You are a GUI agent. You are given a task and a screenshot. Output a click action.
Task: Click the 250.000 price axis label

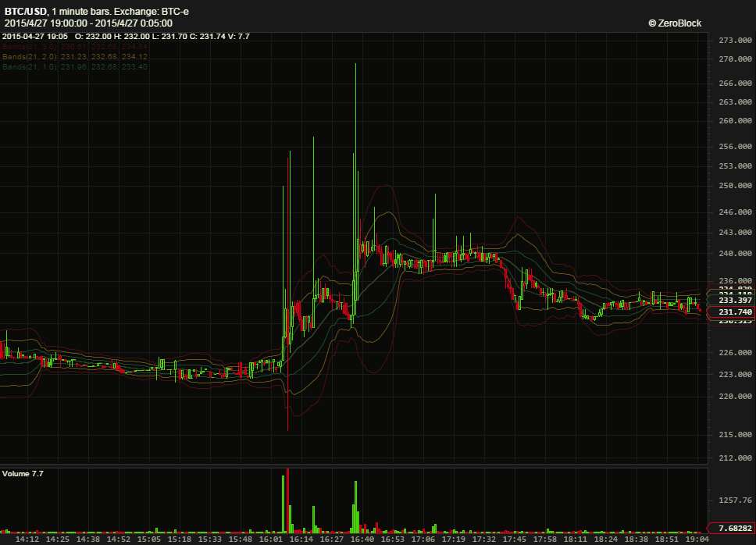[x=735, y=186]
